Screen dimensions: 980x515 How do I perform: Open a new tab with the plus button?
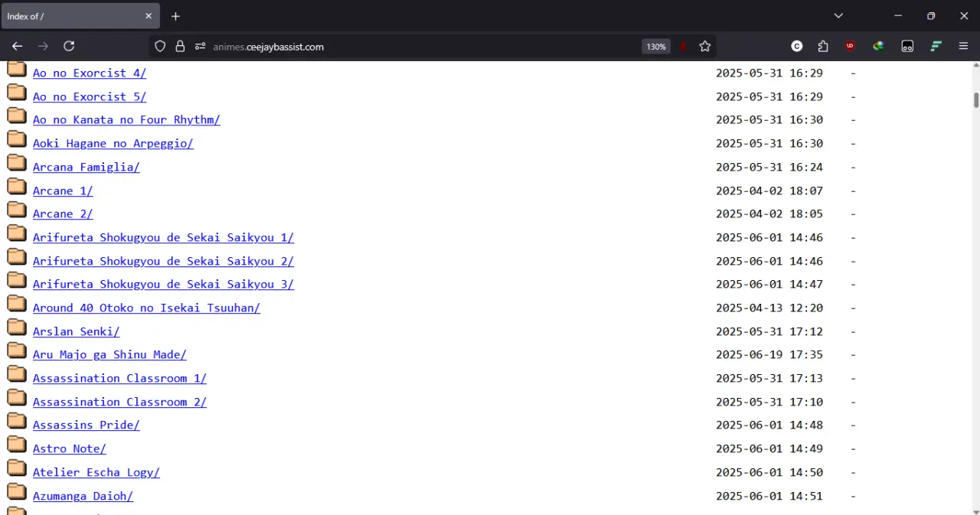tap(175, 16)
